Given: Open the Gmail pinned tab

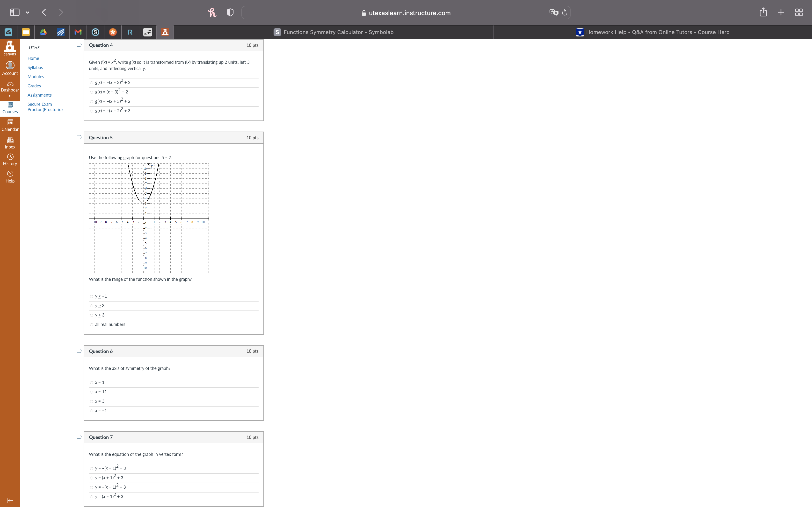Looking at the screenshot, I should [x=78, y=32].
